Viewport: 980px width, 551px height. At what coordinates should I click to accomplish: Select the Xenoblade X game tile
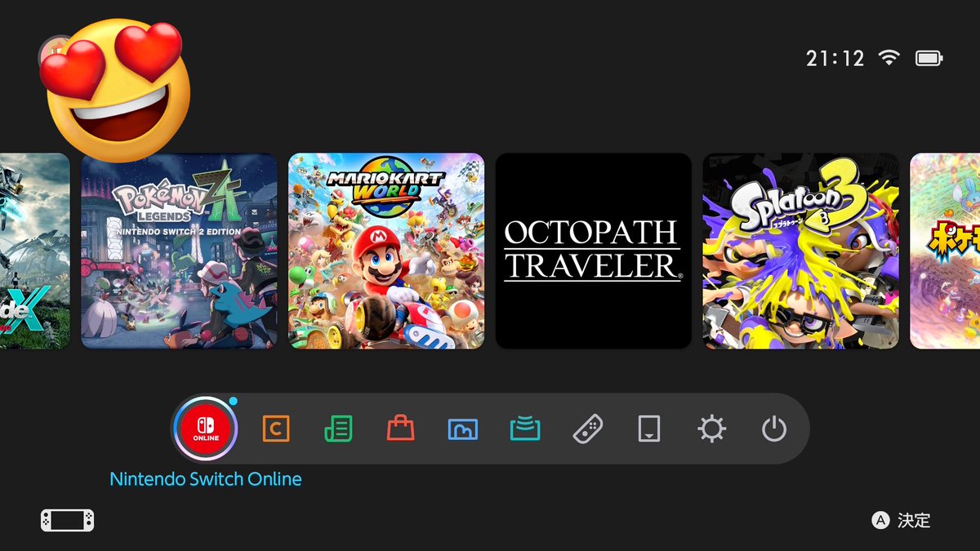point(35,251)
